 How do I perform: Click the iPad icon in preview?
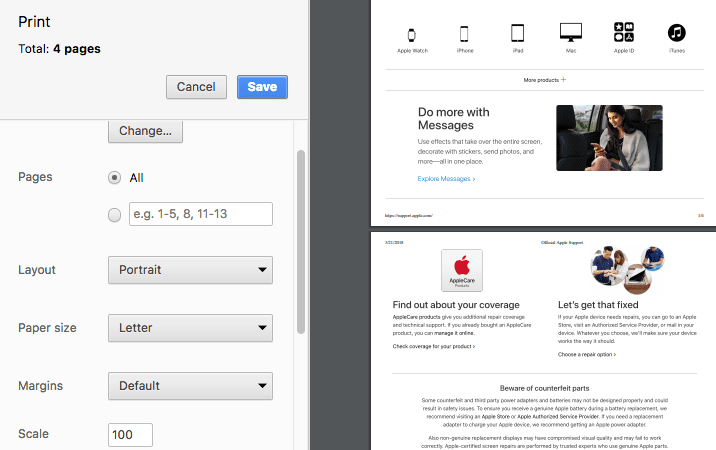517,33
